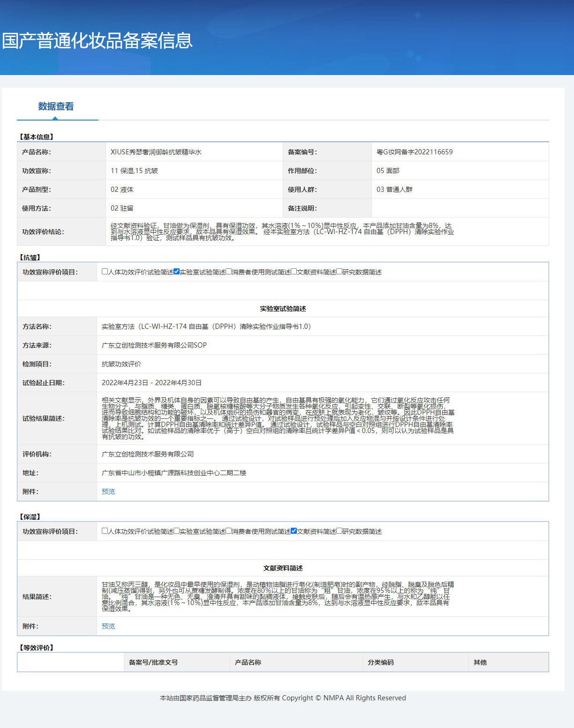Open 预览 attachment in the 保湿 section

point(108,626)
